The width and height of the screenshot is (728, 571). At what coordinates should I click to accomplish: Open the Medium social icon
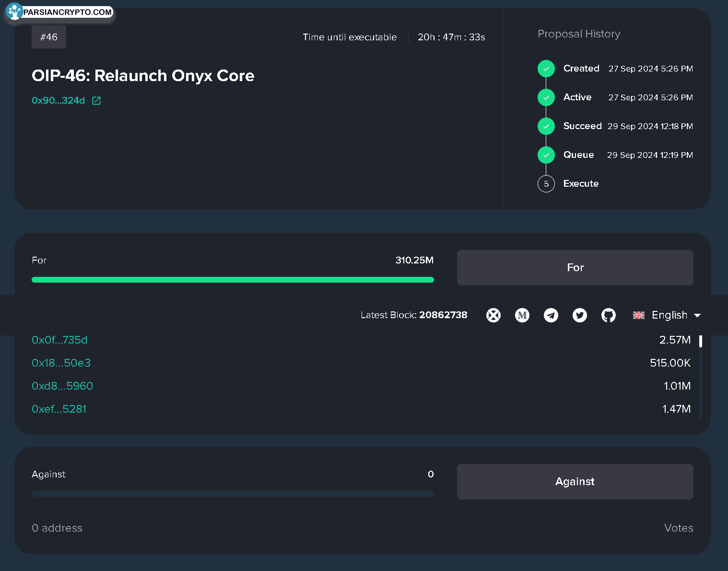click(x=522, y=315)
